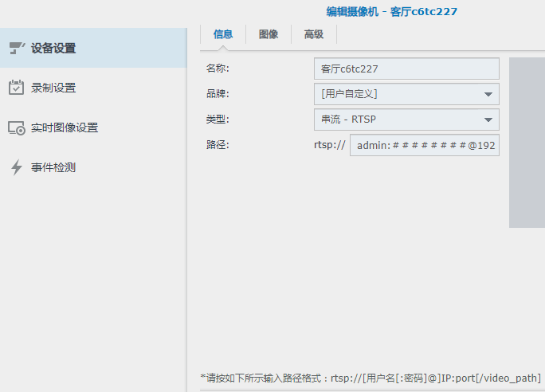This screenshot has width=545, height=392.
Task: Click the calendar icon beside 录制设置
Action: pos(17,87)
